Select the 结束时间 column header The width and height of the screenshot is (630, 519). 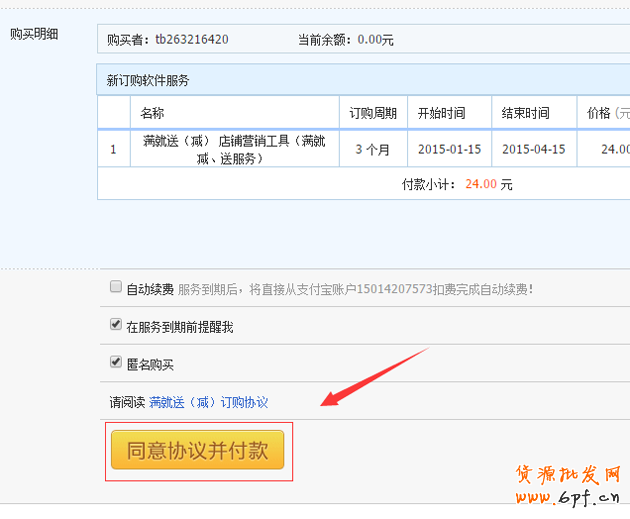coord(525,113)
